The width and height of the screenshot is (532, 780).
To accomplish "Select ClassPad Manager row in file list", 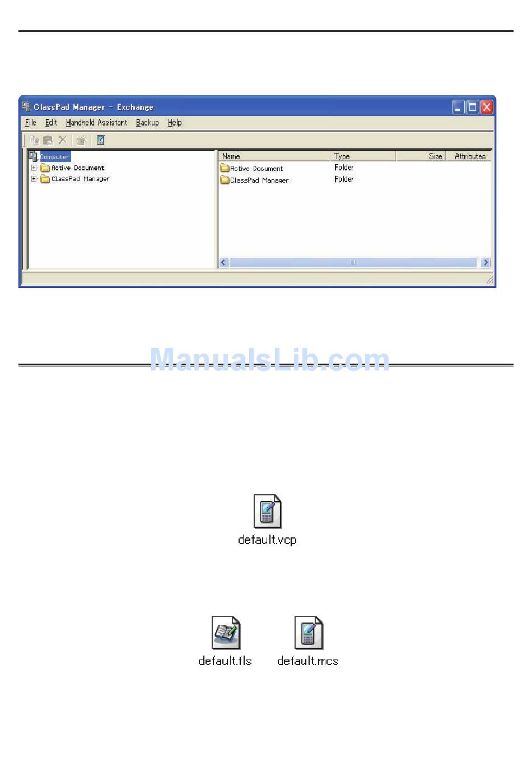I will 354,180.
